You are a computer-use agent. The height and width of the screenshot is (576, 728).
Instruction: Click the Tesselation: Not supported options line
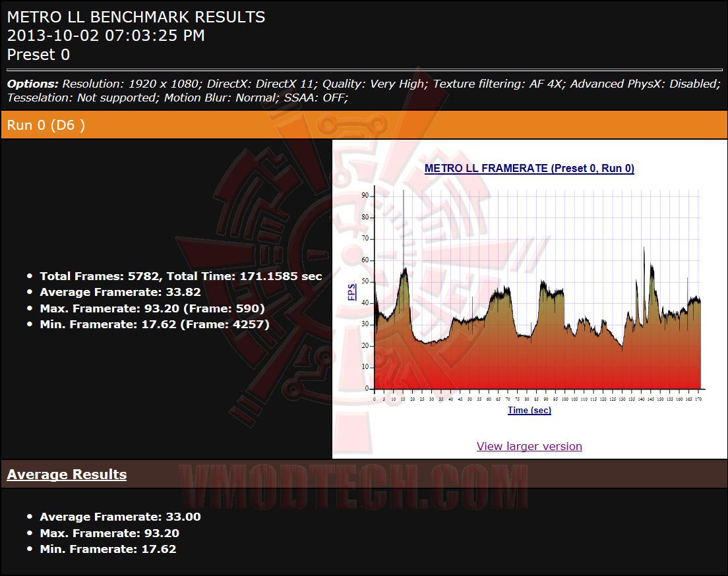[177, 98]
